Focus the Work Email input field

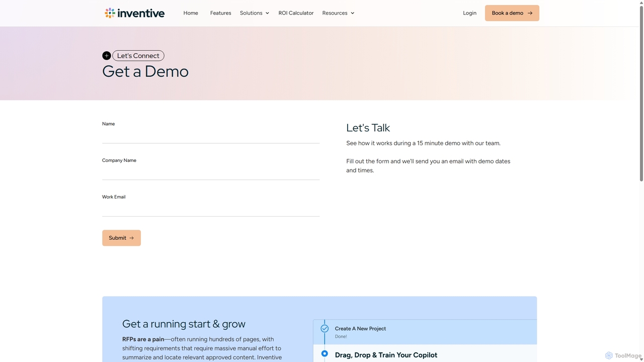pos(211,209)
